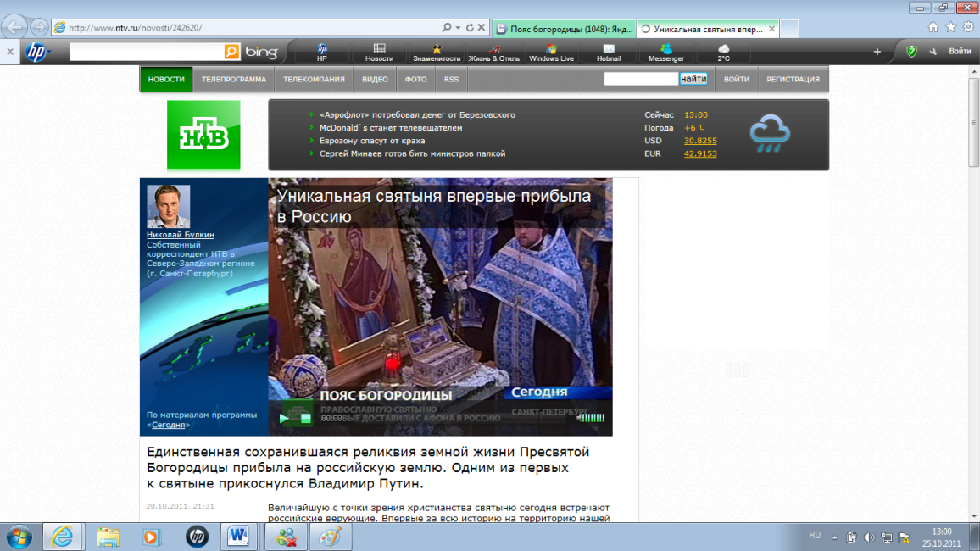
Task: Switch to the Пояс богородицы Yandex tab
Action: (565, 29)
